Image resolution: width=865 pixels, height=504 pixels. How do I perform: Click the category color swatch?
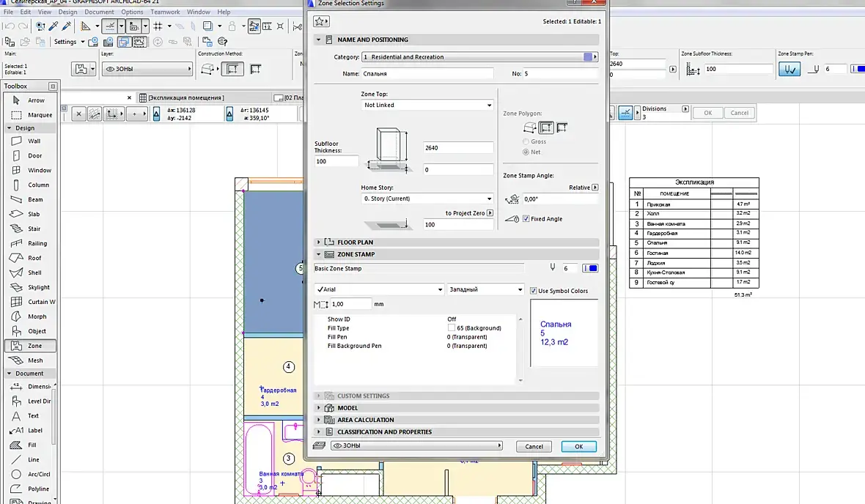(x=587, y=57)
